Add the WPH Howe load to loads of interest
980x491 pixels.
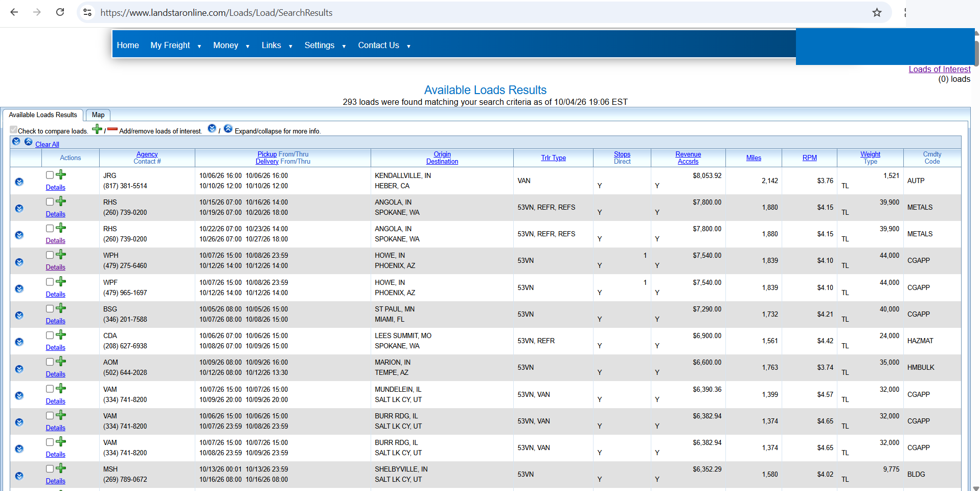point(61,254)
